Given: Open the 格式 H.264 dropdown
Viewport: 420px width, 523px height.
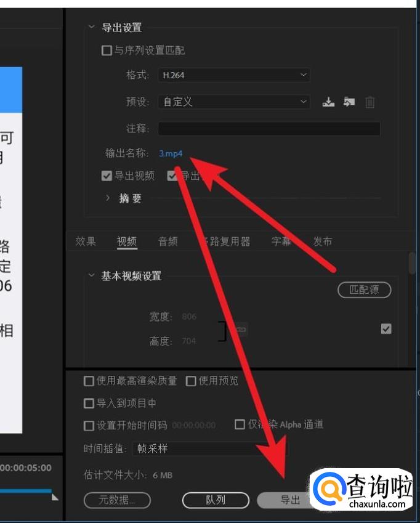Looking at the screenshot, I should pos(233,75).
